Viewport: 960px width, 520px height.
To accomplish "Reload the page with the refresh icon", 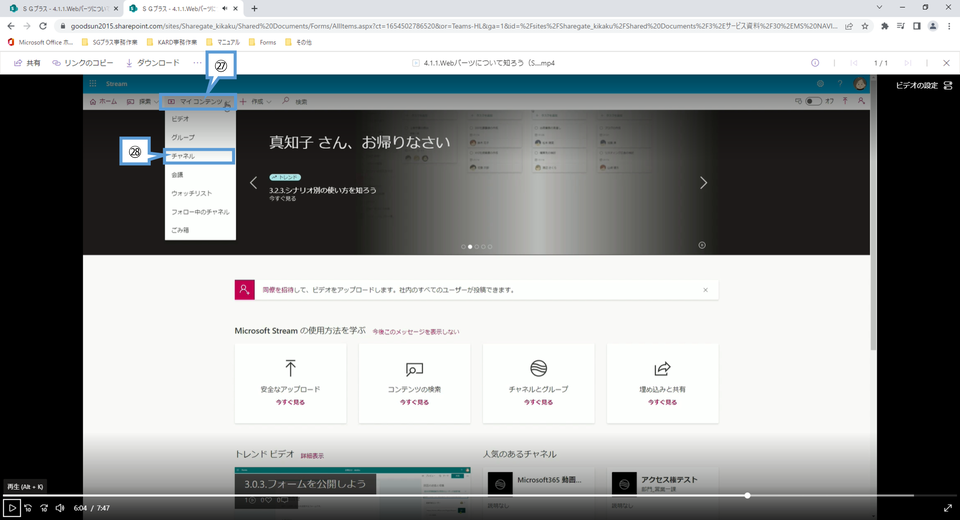I will [x=43, y=26].
